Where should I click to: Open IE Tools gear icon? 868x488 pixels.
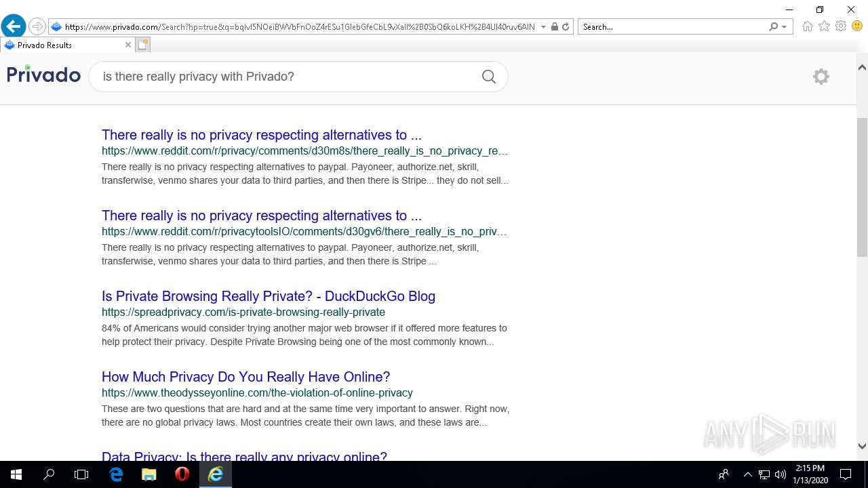click(x=841, y=26)
